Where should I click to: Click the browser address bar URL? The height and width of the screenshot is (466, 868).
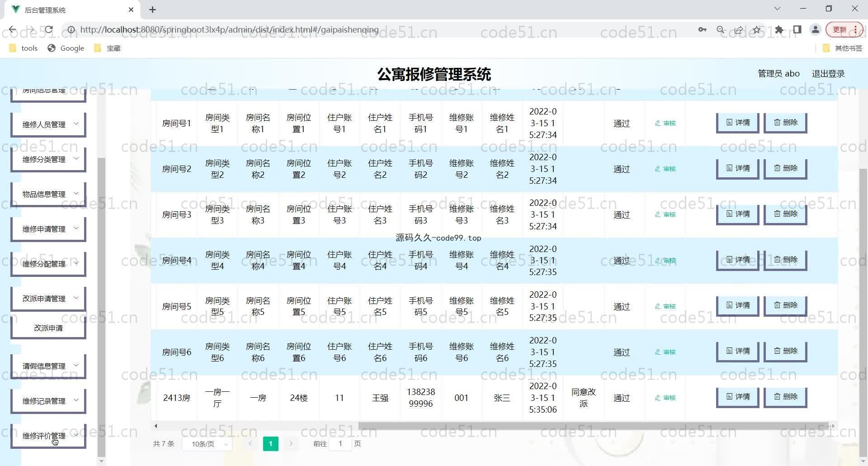[x=229, y=30]
